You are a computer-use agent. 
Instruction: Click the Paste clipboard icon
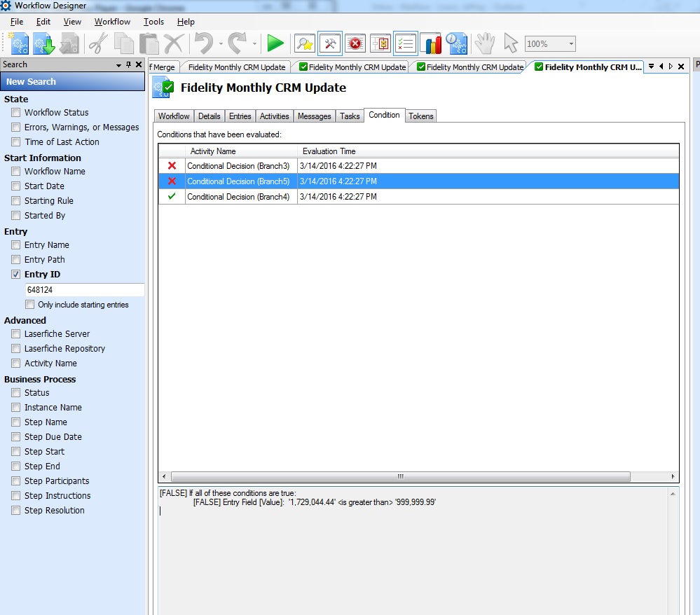[x=149, y=43]
